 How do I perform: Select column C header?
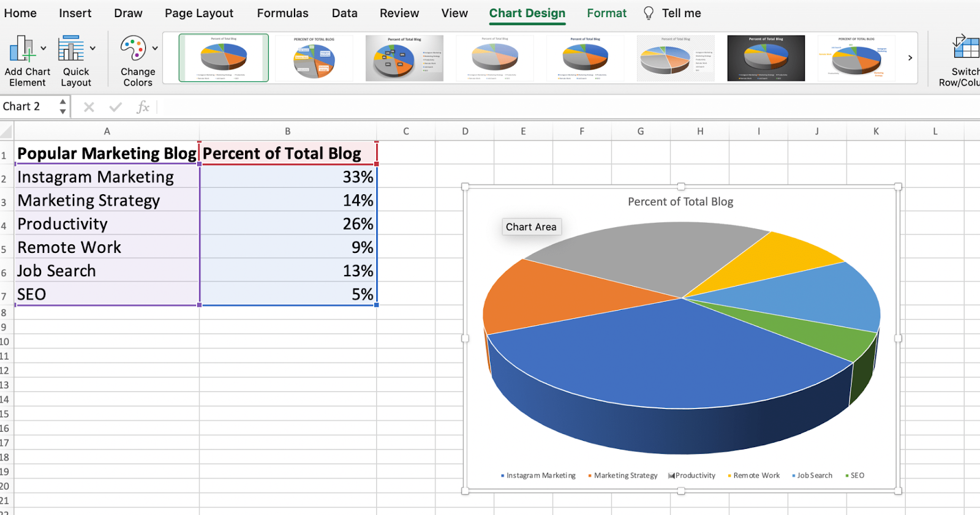pos(406,131)
